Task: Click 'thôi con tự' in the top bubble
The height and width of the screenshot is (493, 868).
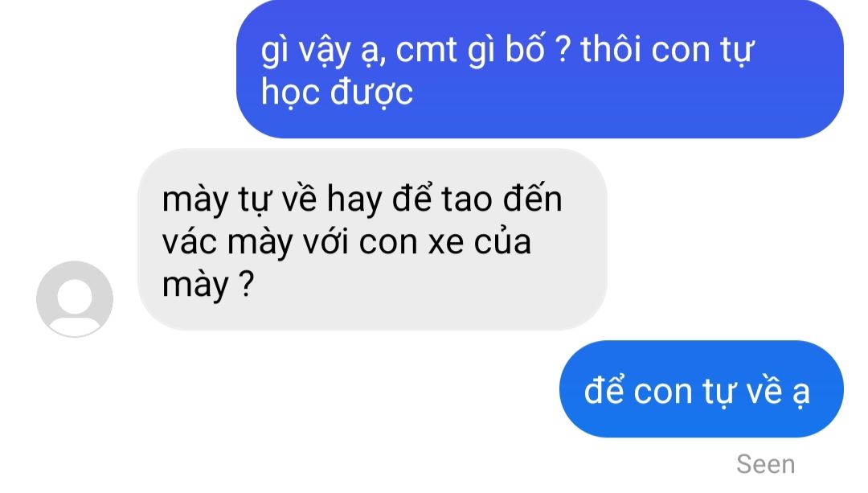Action: tap(667, 51)
